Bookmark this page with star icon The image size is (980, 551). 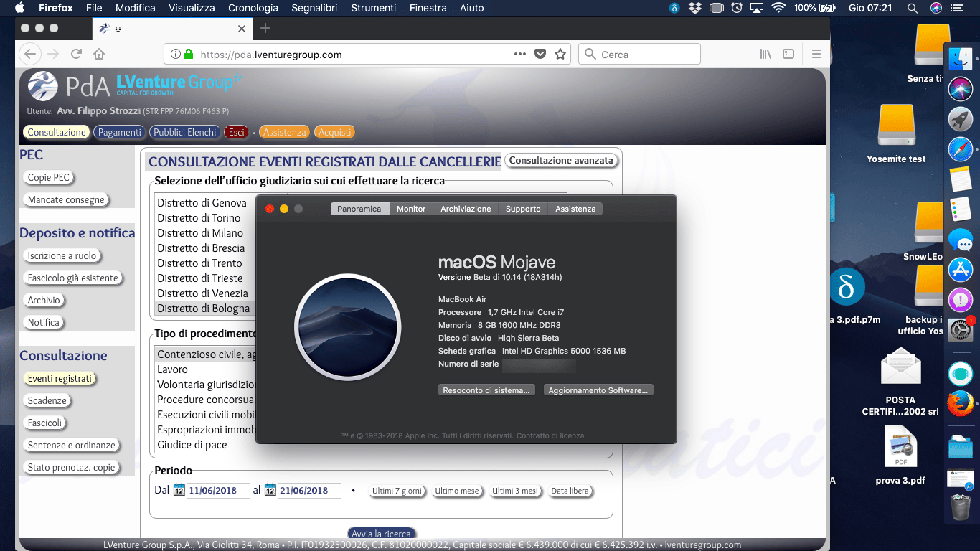(x=560, y=54)
